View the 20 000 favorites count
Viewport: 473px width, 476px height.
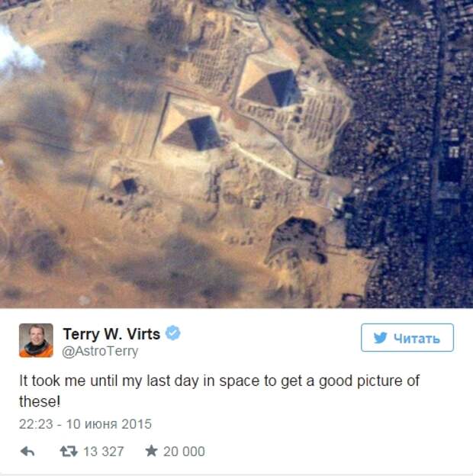point(184,452)
